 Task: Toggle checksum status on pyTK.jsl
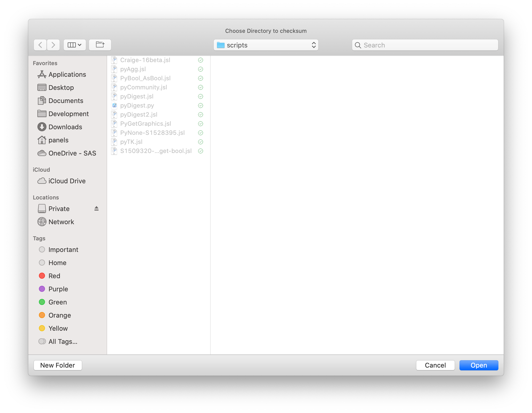pyautogui.click(x=200, y=142)
